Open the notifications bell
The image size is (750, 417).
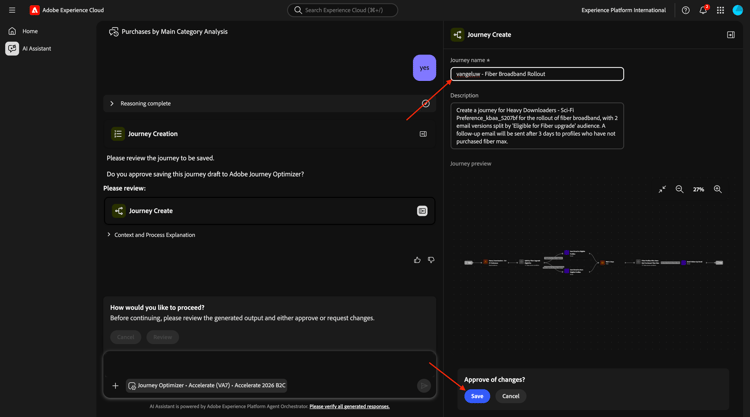(703, 10)
